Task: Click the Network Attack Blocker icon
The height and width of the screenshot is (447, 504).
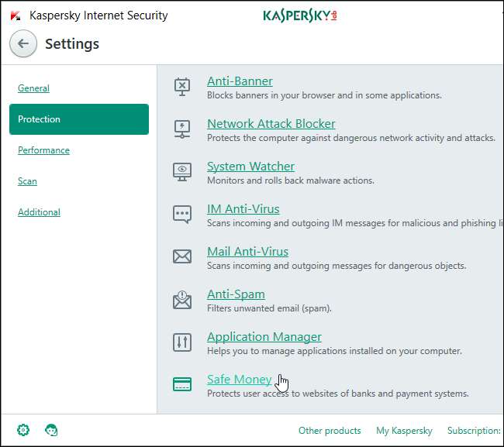Action: click(182, 129)
